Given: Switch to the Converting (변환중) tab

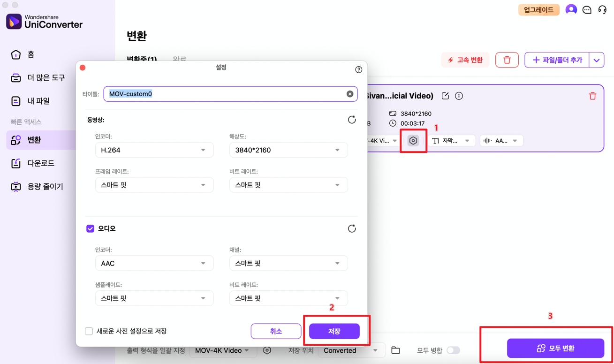Looking at the screenshot, I should click(x=142, y=60).
